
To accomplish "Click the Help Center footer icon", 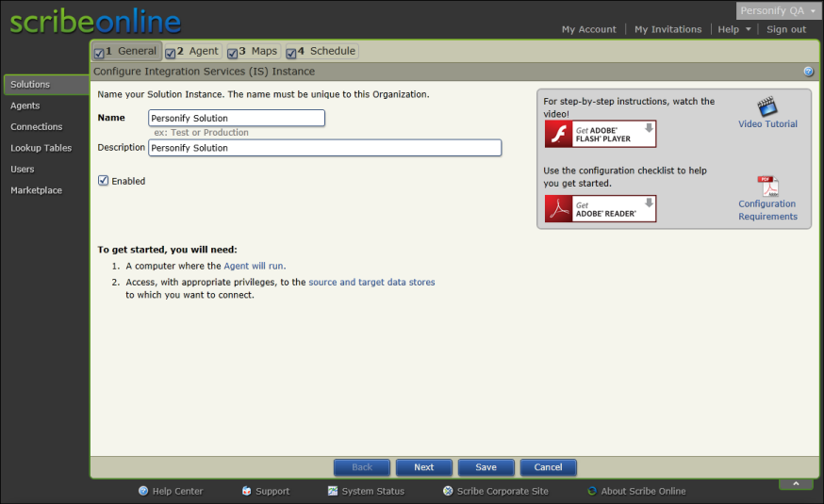I will [x=143, y=491].
